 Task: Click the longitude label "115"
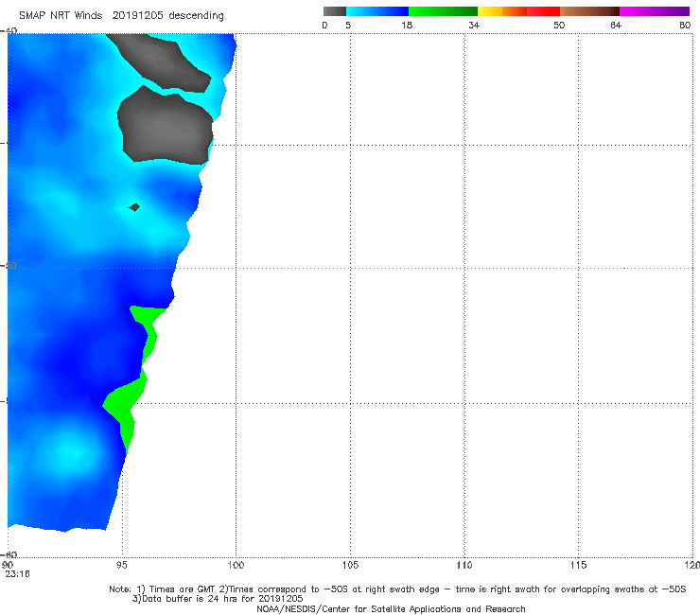click(579, 565)
